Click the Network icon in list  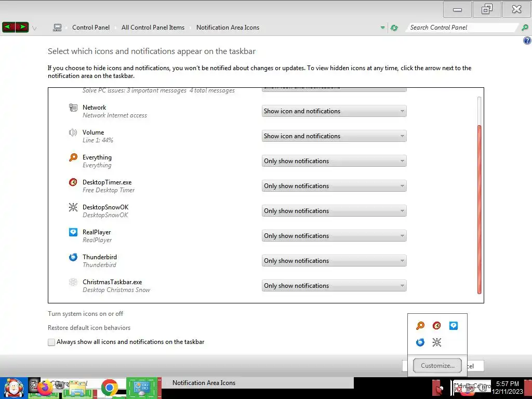tap(73, 108)
